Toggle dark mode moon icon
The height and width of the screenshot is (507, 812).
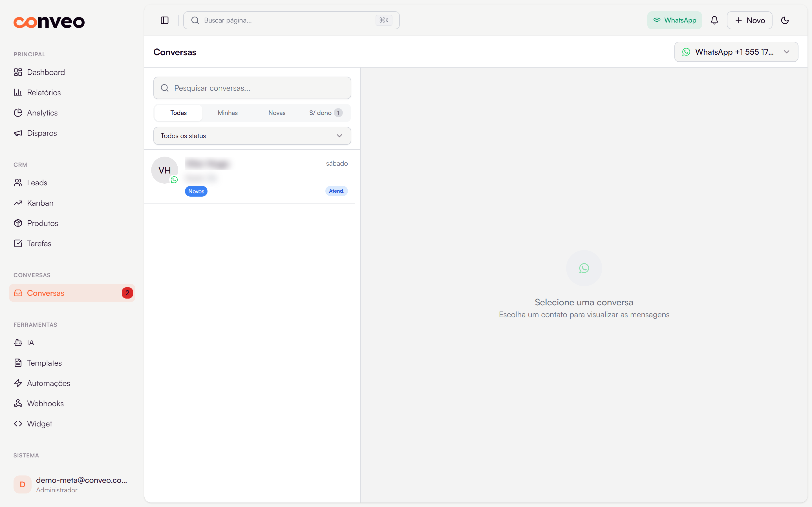click(785, 21)
